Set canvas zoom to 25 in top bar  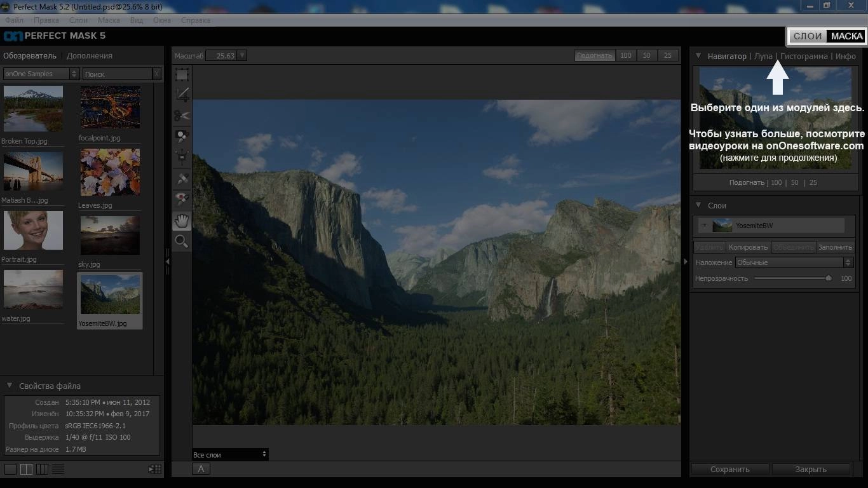point(668,55)
